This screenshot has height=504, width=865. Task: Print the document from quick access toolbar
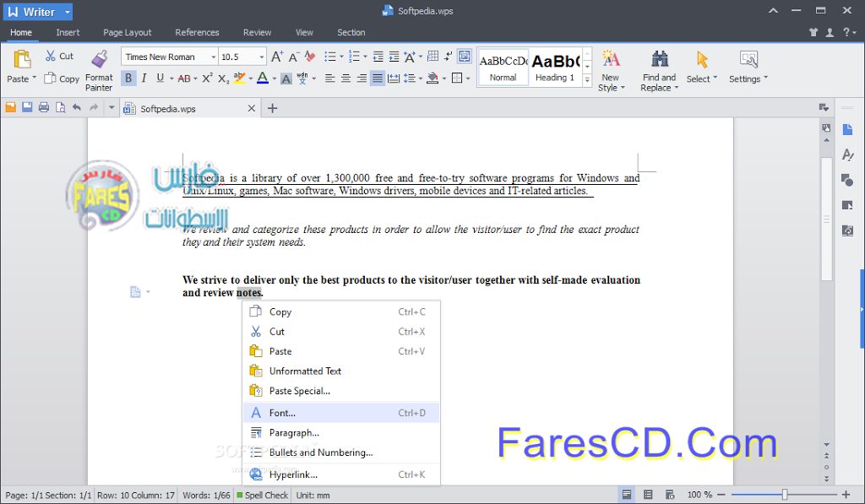[x=44, y=107]
